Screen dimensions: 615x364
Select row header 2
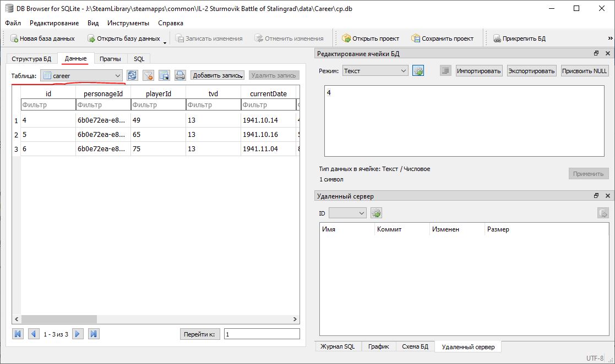click(x=16, y=135)
